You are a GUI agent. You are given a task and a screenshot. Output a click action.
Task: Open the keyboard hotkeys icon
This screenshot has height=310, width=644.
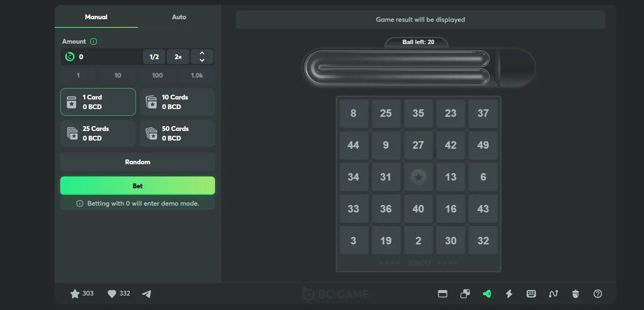point(531,294)
